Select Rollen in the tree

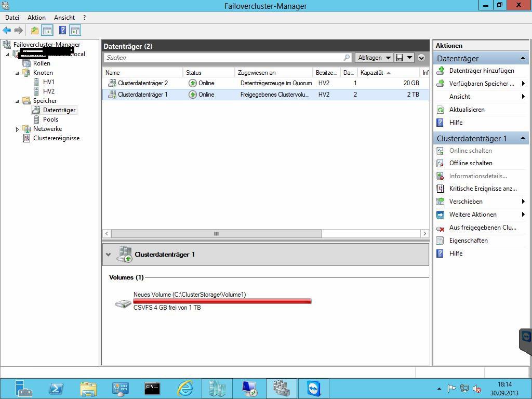(42, 63)
